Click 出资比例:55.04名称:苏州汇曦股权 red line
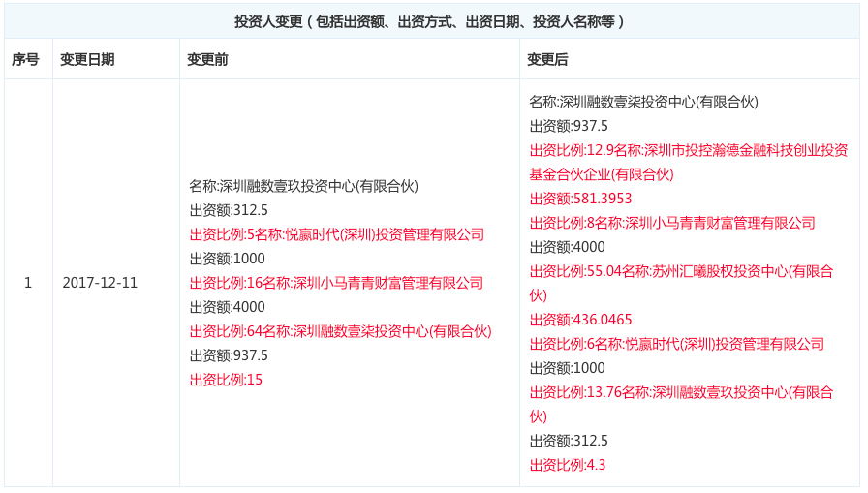This screenshot has width=868, height=493. (x=681, y=271)
